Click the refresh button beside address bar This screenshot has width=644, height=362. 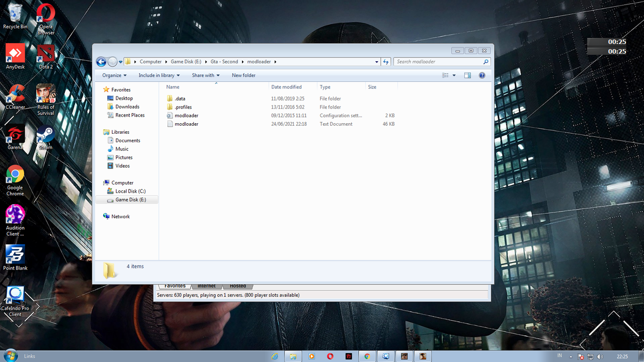pyautogui.click(x=386, y=62)
